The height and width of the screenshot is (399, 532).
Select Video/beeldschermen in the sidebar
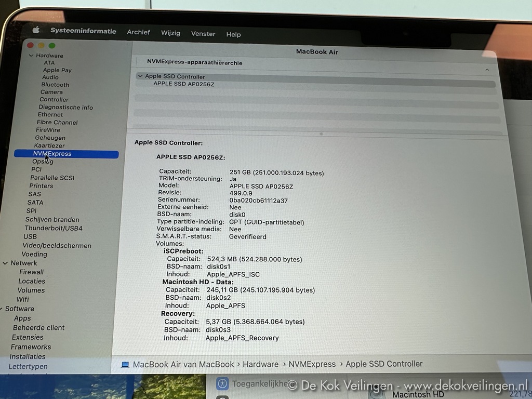click(x=57, y=246)
